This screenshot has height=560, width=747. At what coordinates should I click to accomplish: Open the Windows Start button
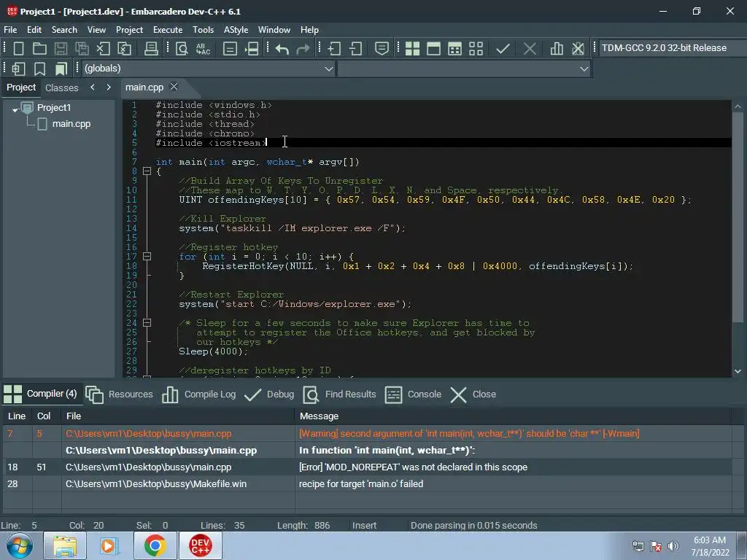pyautogui.click(x=19, y=545)
